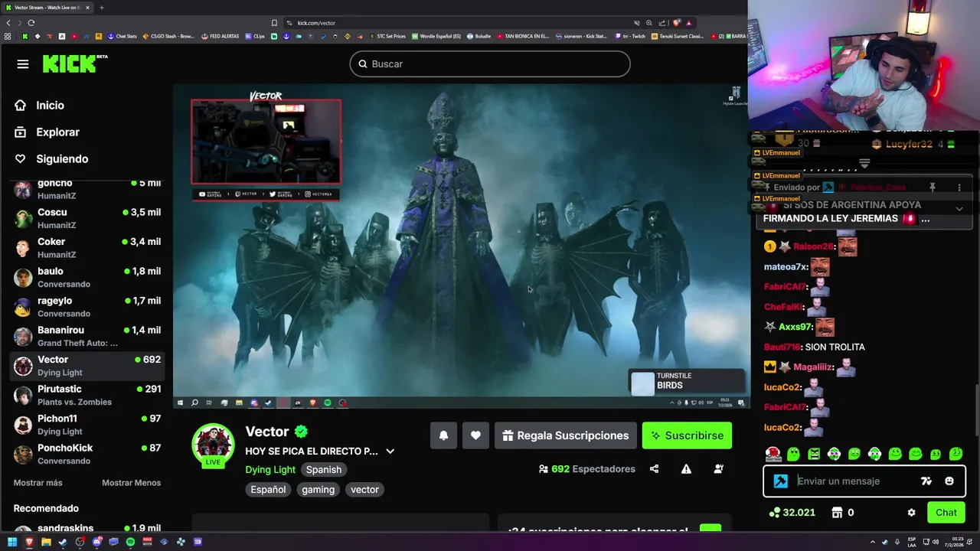The height and width of the screenshot is (551, 980).
Task: Click Regala Suscripciones button
Action: 565,435
